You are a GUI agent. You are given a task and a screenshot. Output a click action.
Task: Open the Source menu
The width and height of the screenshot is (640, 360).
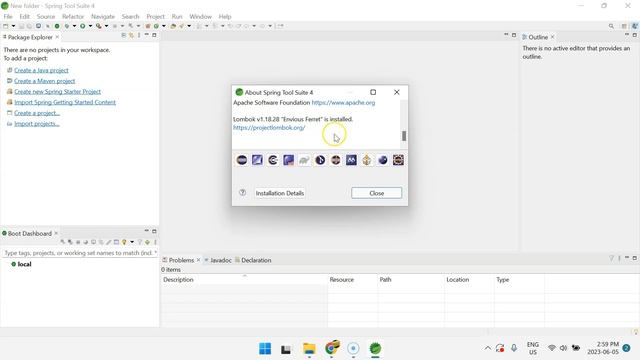[x=46, y=16]
